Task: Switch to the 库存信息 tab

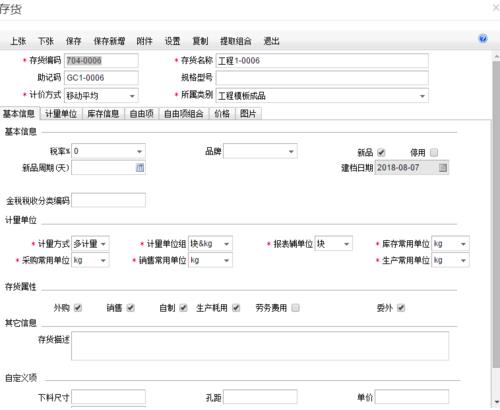Action: (x=103, y=114)
